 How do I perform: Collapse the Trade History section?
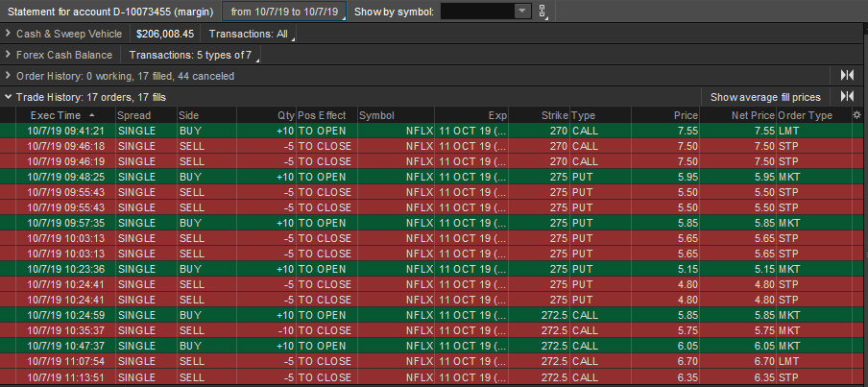[x=8, y=97]
